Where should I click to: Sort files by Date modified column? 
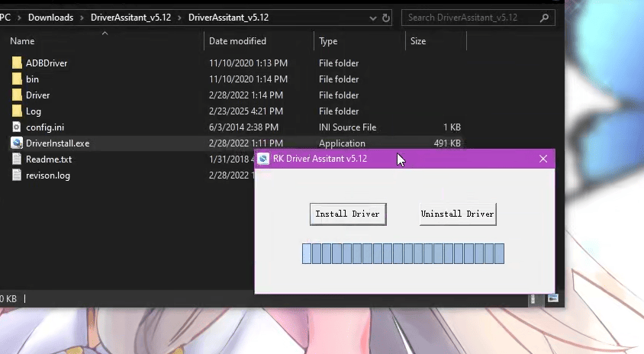(x=237, y=41)
